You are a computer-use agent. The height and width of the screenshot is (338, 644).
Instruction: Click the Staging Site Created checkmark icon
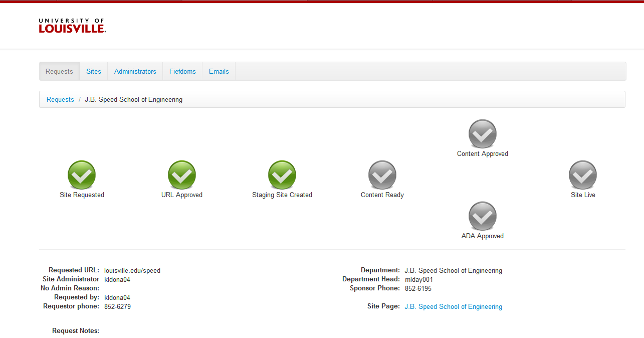(282, 175)
